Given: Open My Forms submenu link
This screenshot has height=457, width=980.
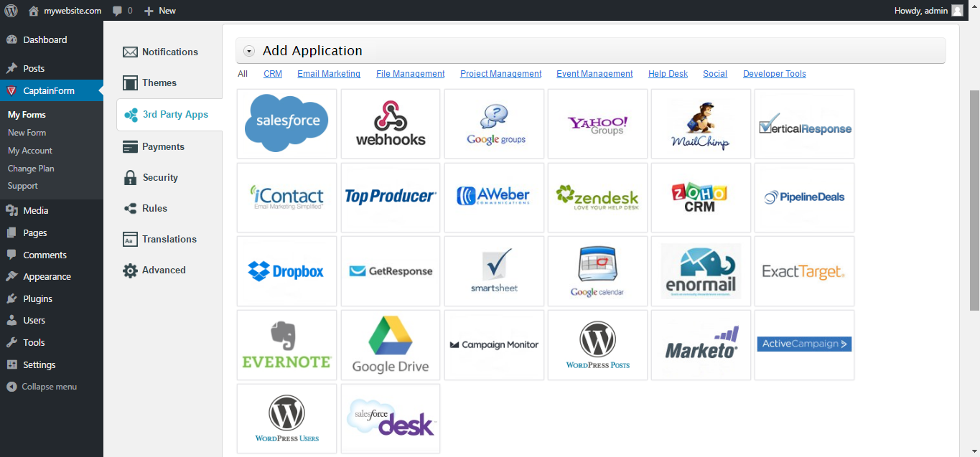Looking at the screenshot, I should pos(27,115).
